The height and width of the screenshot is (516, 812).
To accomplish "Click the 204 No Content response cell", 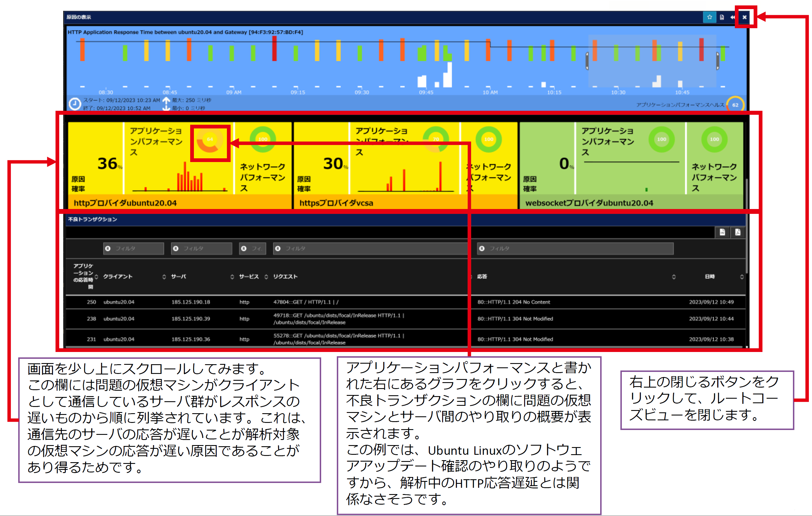I will [x=514, y=302].
